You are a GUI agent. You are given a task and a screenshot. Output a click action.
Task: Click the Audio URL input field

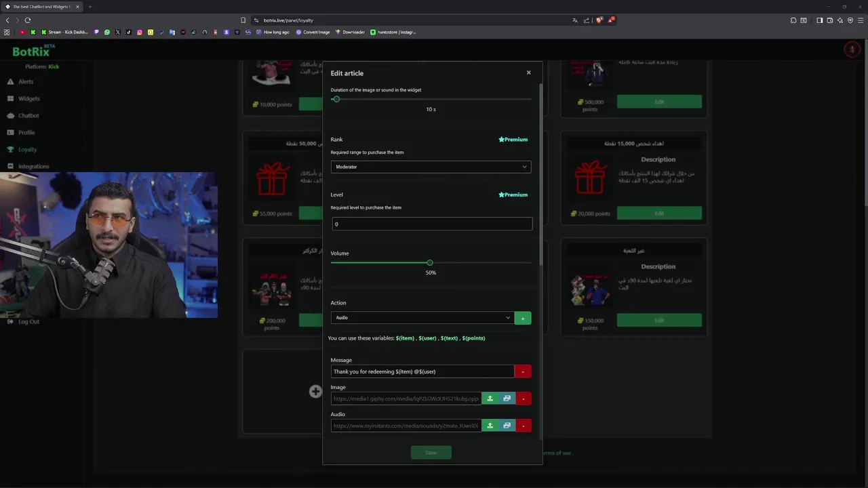tap(406, 426)
